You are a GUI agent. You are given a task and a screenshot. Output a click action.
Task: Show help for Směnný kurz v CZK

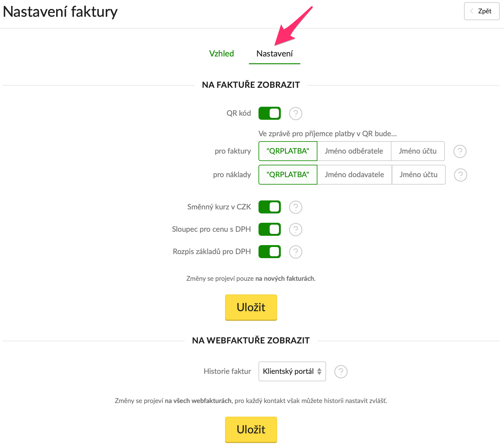point(295,207)
